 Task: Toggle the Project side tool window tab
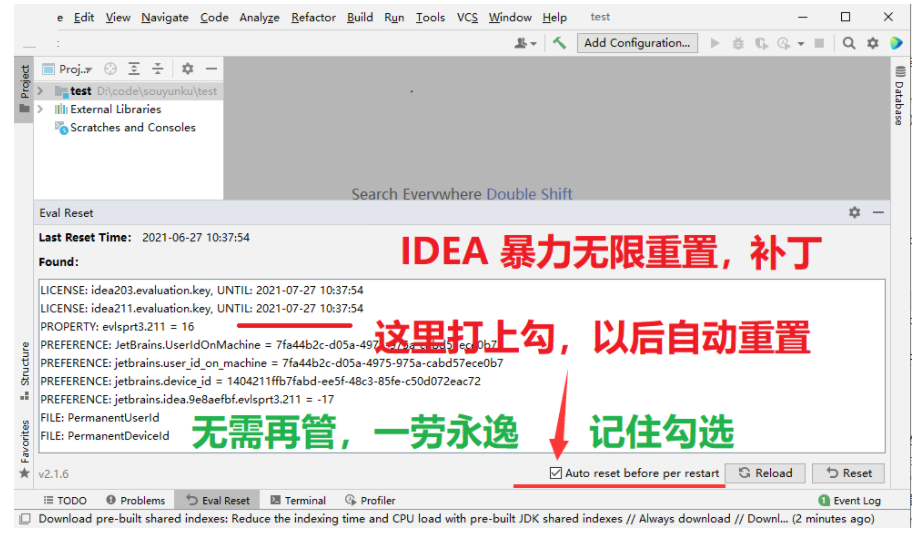tap(24, 89)
